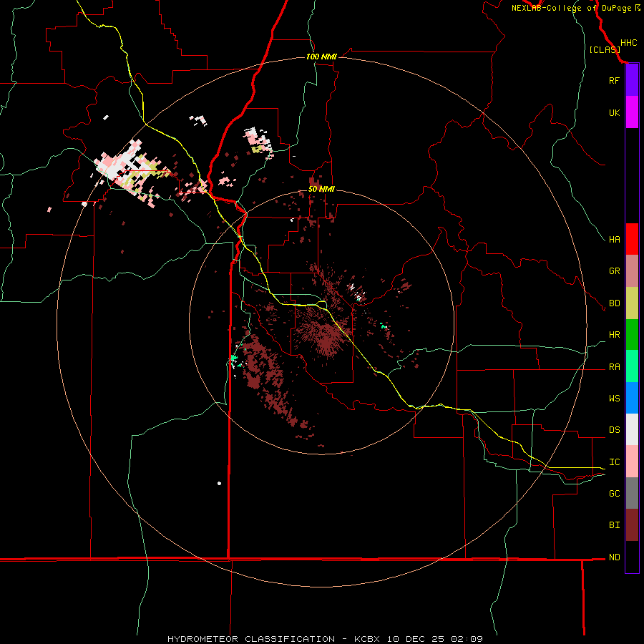Click the IC light pink legend swatch

[632, 462]
